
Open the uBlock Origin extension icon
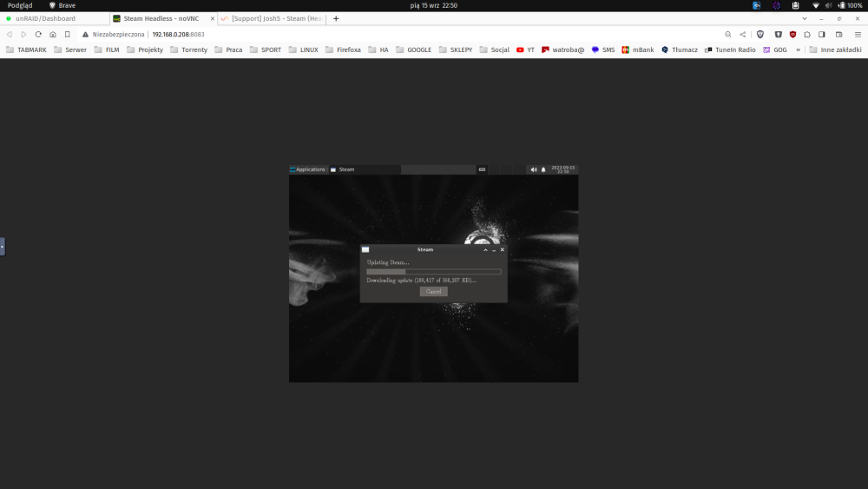coord(792,35)
